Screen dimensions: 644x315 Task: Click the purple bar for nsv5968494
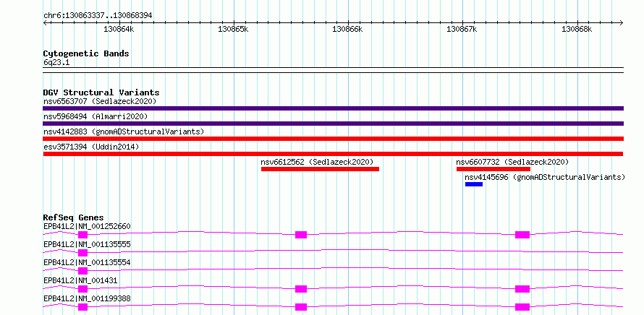[x=333, y=124]
